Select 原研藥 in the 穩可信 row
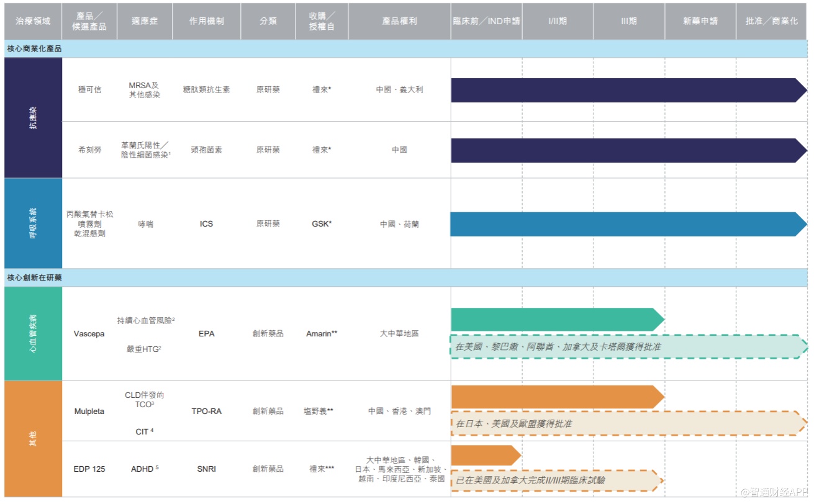This screenshot has height=504, width=814. tap(268, 89)
